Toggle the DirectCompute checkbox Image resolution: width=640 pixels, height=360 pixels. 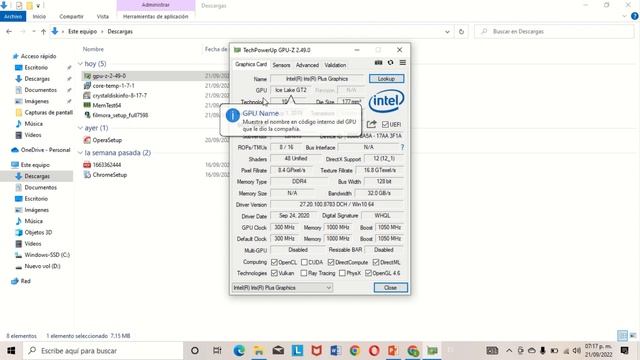(331, 262)
